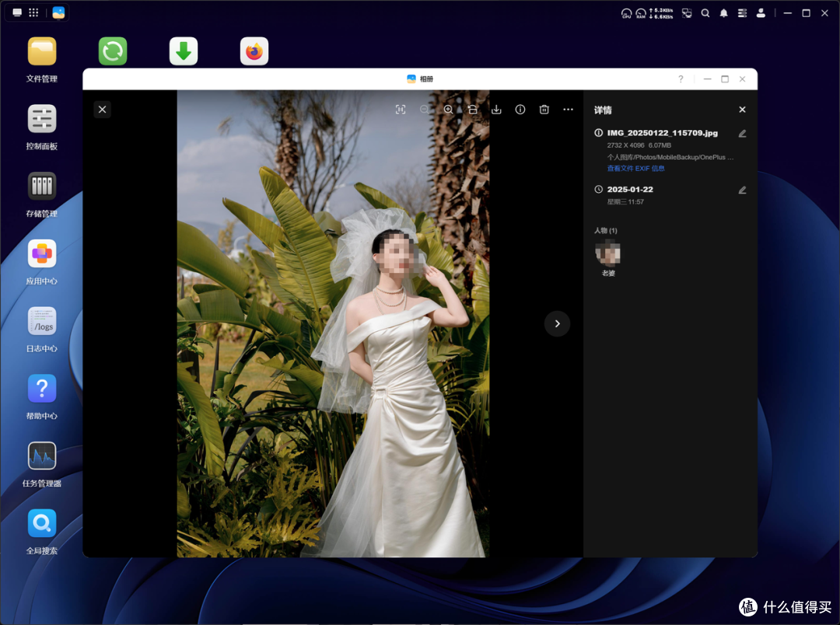This screenshot has height=625, width=840.
Task: Open the help question mark in 相册 window
Action: 681,79
